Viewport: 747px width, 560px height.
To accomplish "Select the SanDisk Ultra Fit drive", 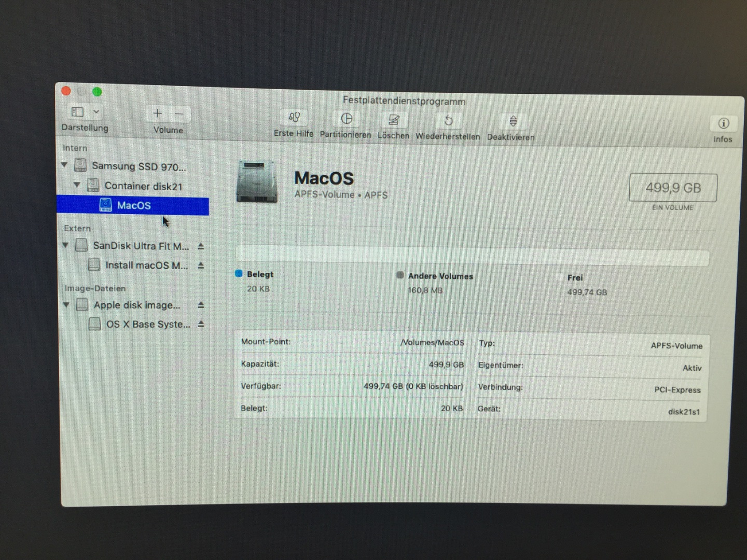I will [141, 246].
